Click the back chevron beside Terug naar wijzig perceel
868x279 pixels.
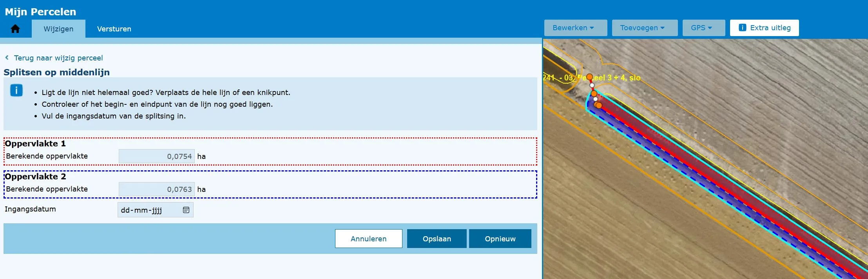coord(7,58)
